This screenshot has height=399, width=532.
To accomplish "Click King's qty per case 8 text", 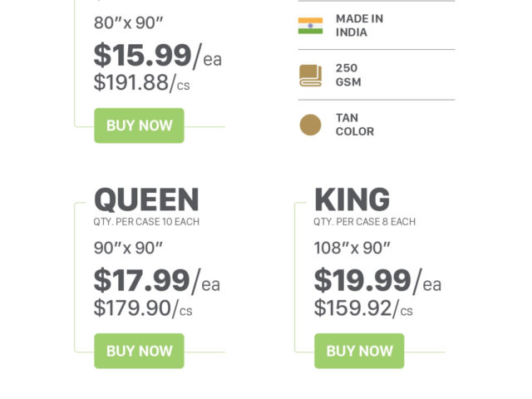I will tap(364, 222).
